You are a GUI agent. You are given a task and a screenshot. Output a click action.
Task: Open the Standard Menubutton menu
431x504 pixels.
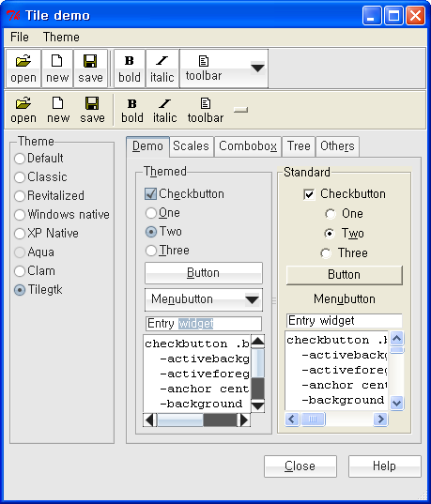coord(345,299)
